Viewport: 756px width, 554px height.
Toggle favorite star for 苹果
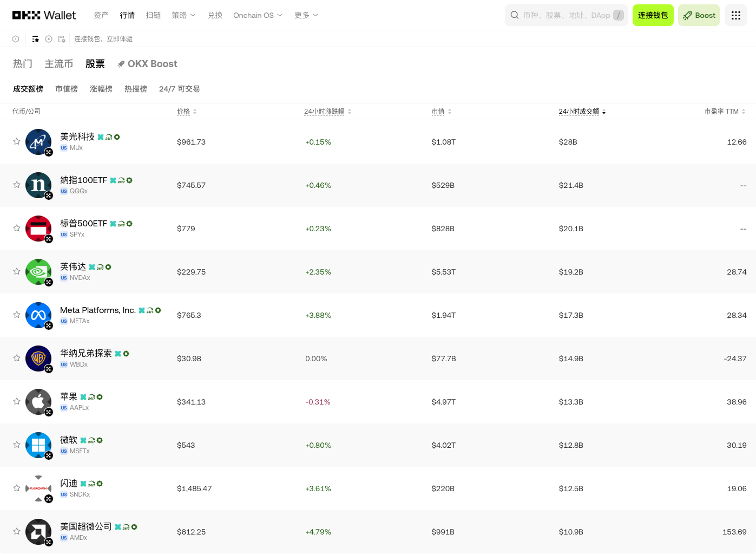point(17,401)
